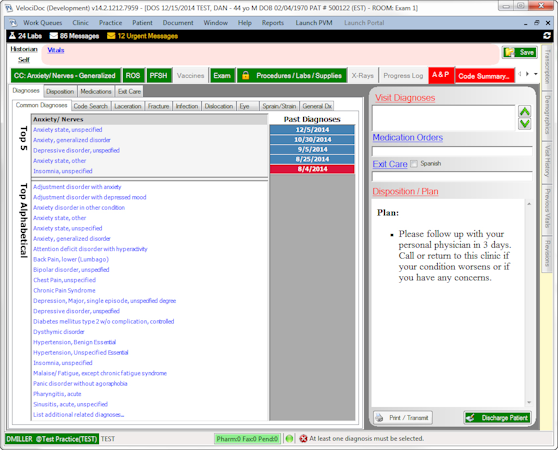Viewport: 558px width, 450px height.
Task: Move diagnosis up with green up arrow
Action: click(525, 111)
